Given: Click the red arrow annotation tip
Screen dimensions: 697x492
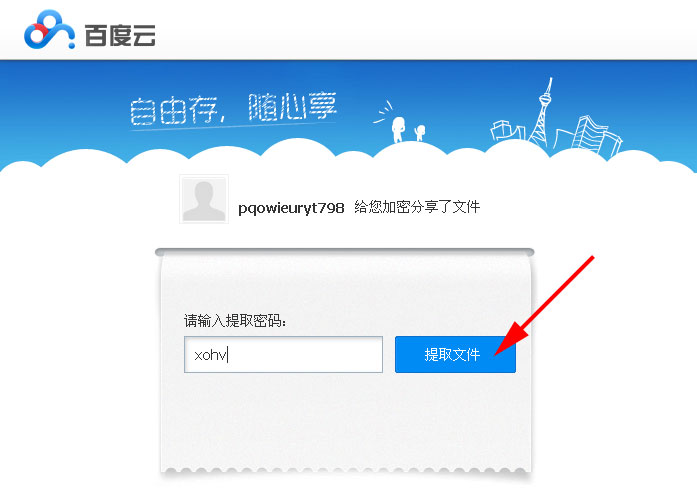Looking at the screenshot, I should [497, 352].
